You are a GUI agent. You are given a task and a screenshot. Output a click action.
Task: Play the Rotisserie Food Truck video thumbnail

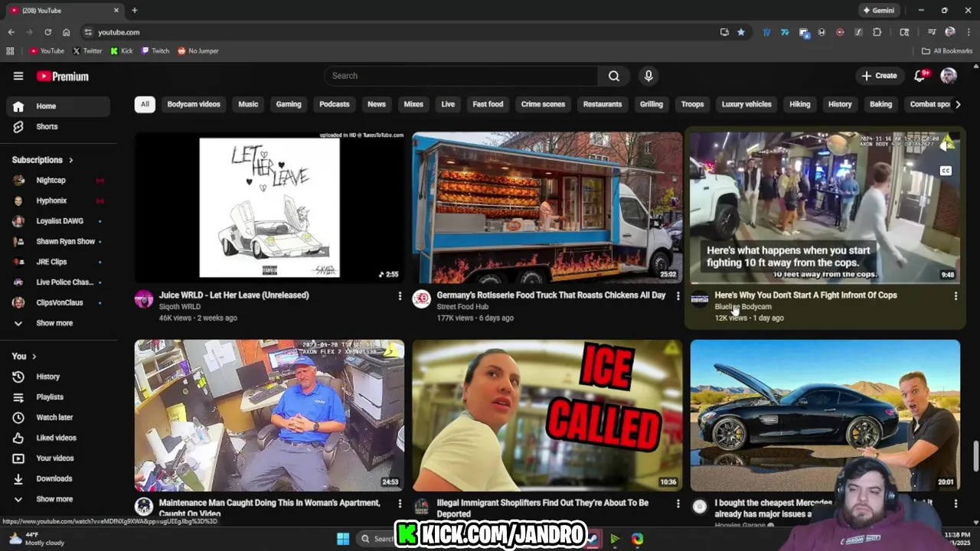click(x=547, y=207)
